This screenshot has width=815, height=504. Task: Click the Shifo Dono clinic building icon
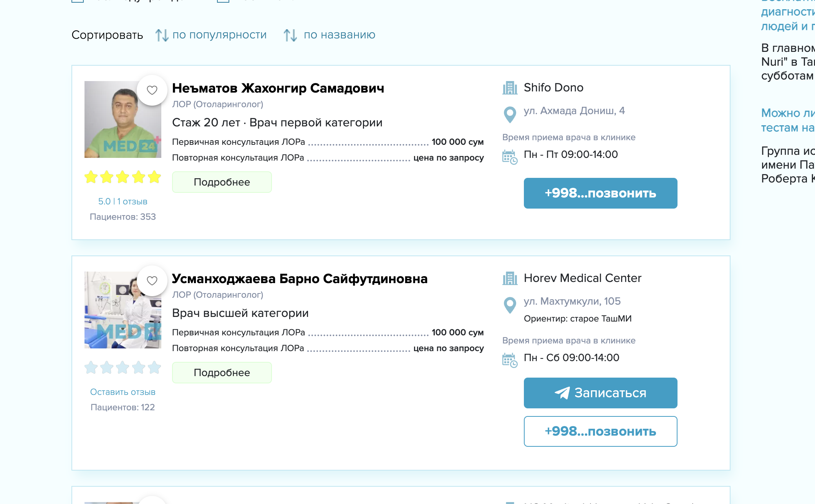[x=510, y=88]
